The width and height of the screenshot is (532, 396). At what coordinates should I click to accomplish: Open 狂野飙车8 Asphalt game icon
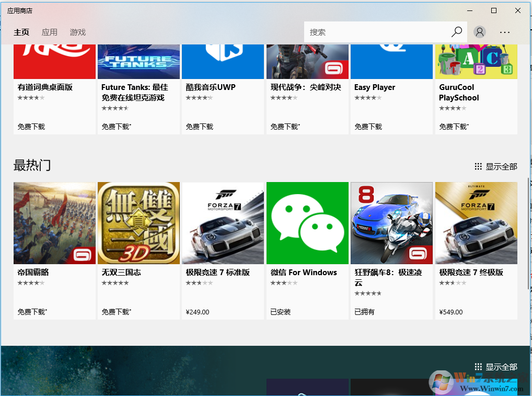pyautogui.click(x=391, y=223)
